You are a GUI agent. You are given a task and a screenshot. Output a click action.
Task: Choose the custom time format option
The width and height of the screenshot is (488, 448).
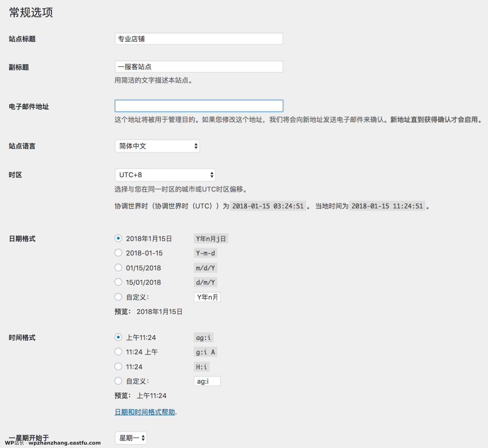coord(118,381)
